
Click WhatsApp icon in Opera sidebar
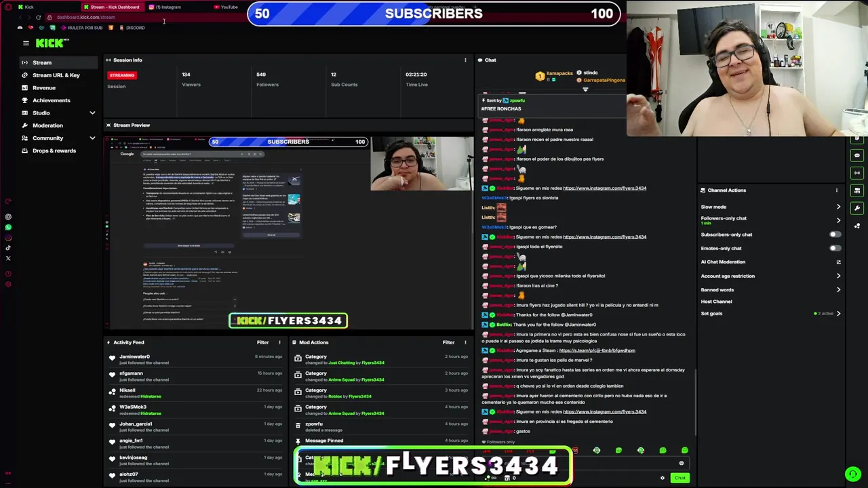[x=8, y=227]
